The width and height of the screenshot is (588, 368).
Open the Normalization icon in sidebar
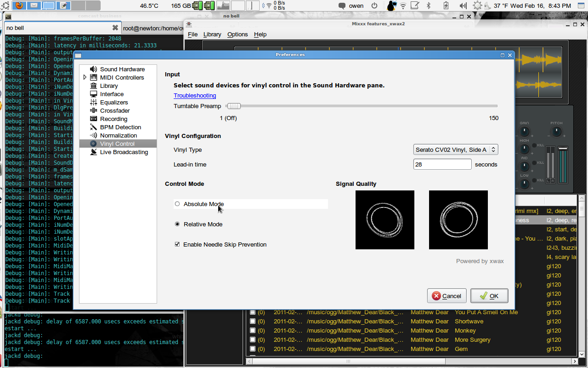click(x=93, y=135)
